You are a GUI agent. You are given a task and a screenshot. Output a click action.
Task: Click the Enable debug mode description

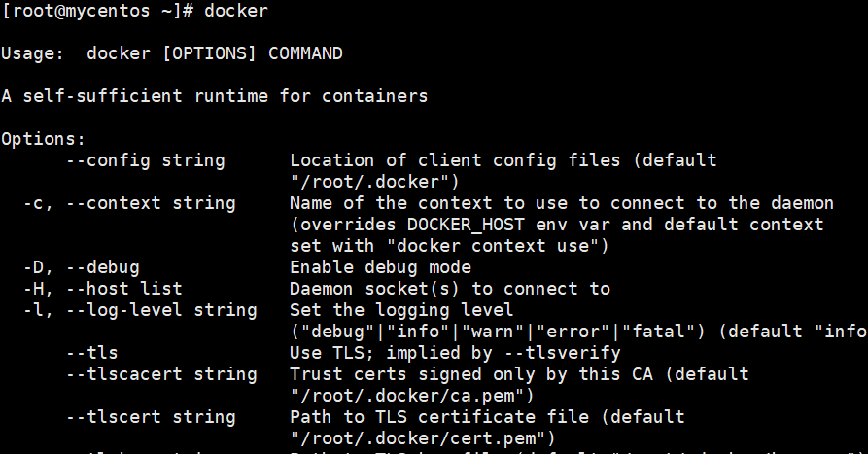coord(381,267)
